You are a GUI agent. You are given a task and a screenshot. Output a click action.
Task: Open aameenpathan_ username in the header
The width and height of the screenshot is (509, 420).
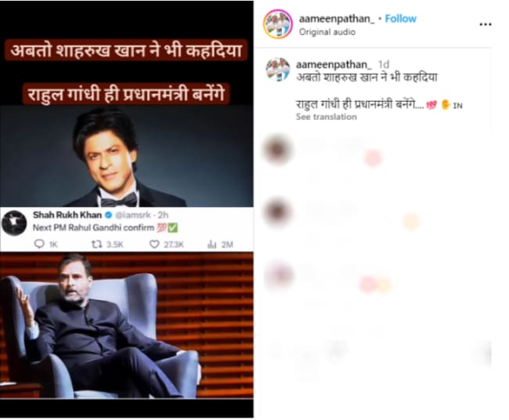pos(336,19)
